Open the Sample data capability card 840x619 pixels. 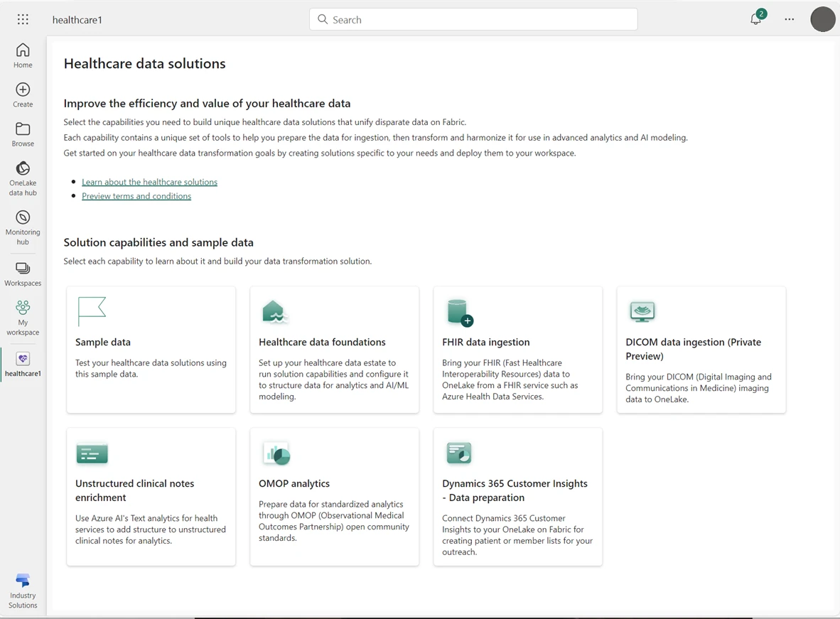(x=150, y=350)
